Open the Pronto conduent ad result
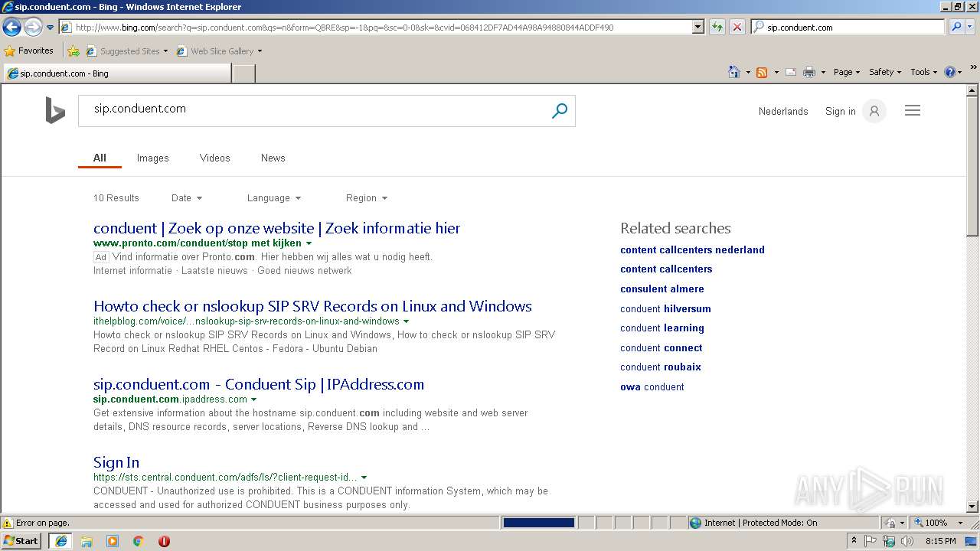Image resolution: width=980 pixels, height=551 pixels. (x=276, y=228)
